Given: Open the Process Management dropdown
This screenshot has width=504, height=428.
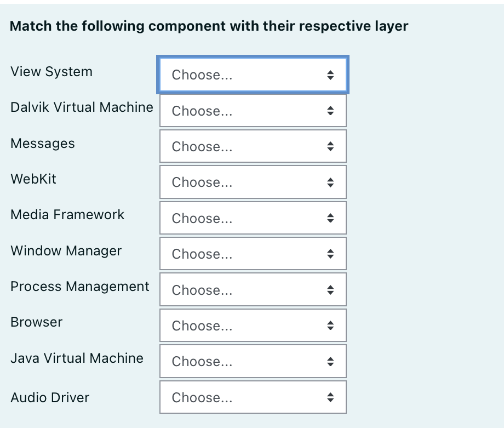Looking at the screenshot, I should [252, 289].
